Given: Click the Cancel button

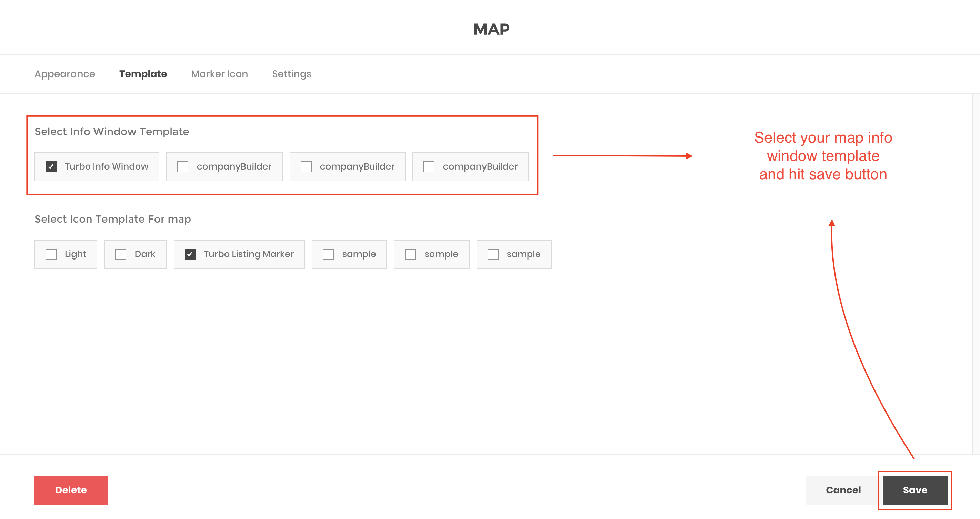Looking at the screenshot, I should click(x=843, y=490).
